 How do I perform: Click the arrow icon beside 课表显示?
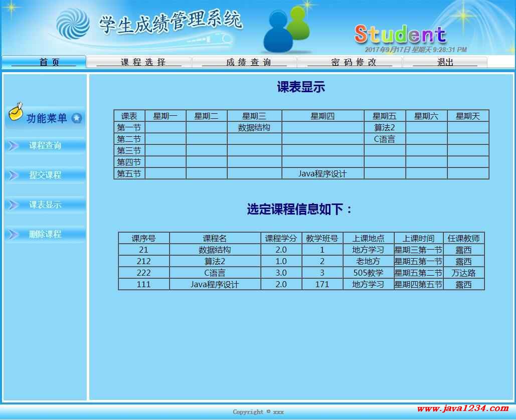point(14,205)
